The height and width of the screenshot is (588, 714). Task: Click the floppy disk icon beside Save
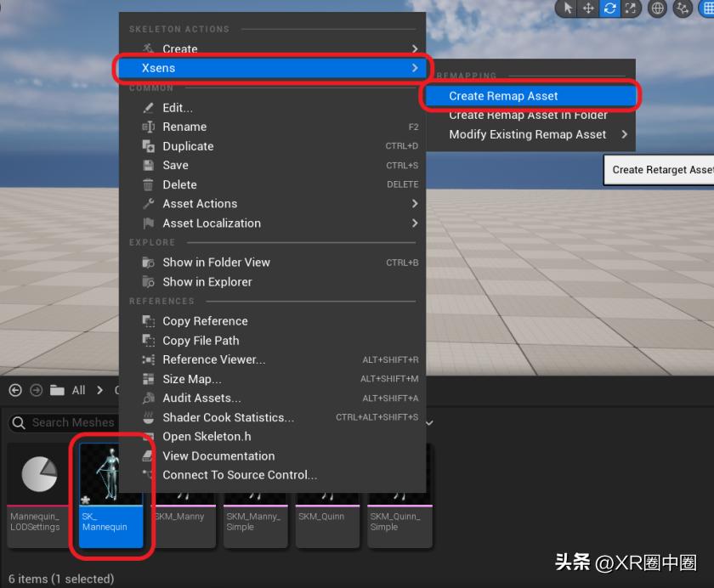[x=148, y=165]
